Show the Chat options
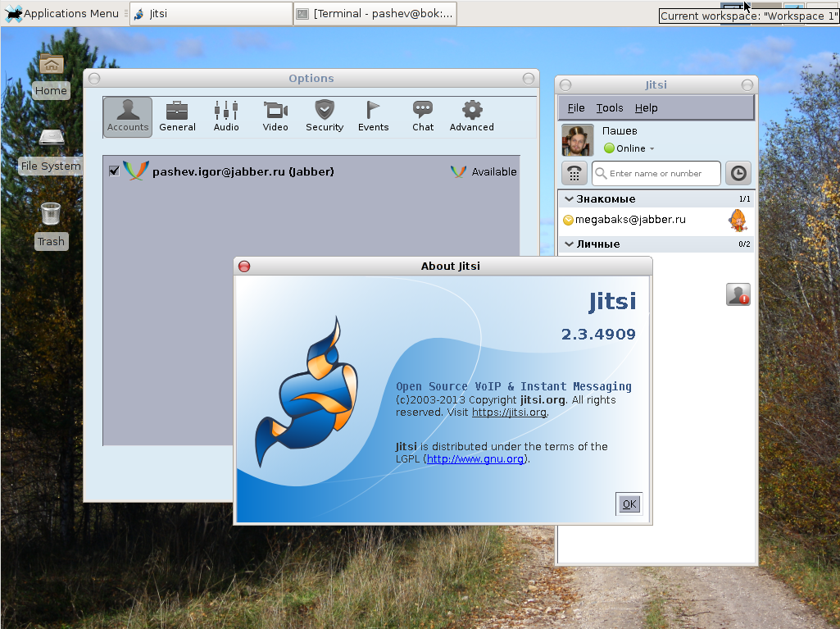 423,117
